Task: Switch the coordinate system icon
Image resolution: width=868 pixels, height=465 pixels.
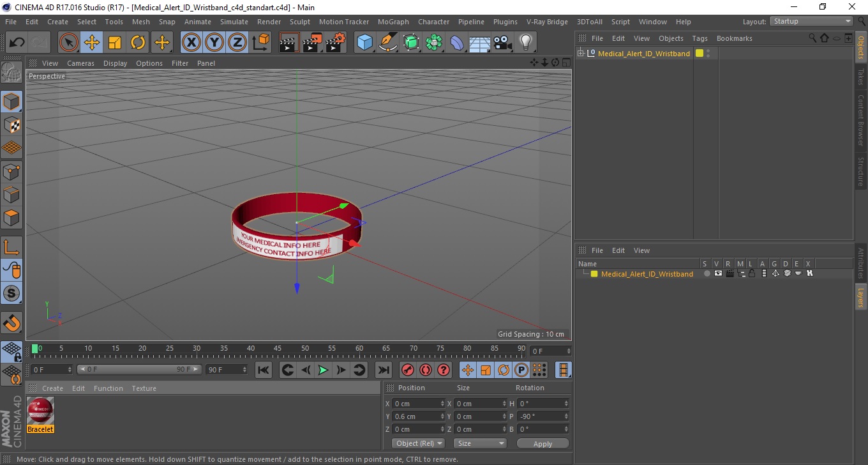Action: [260, 43]
